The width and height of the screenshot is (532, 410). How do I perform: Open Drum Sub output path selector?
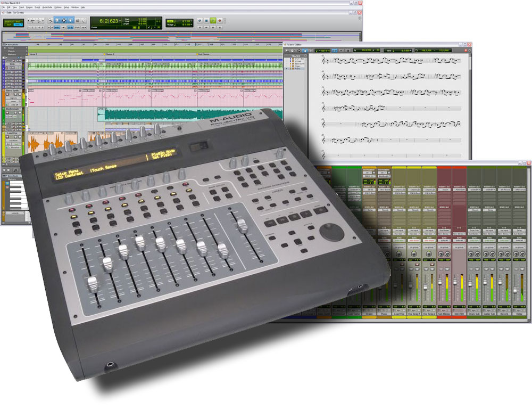pyautogui.click(x=474, y=234)
